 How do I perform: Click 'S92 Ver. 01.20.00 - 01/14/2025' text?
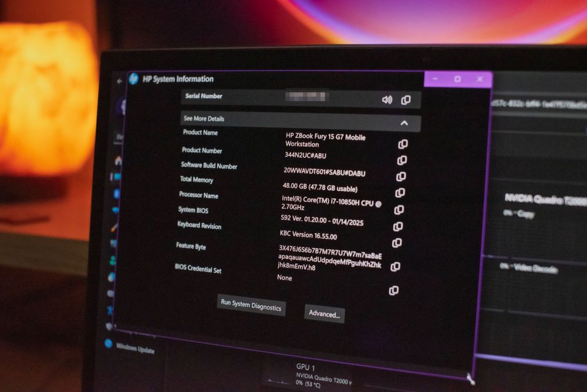(x=322, y=221)
